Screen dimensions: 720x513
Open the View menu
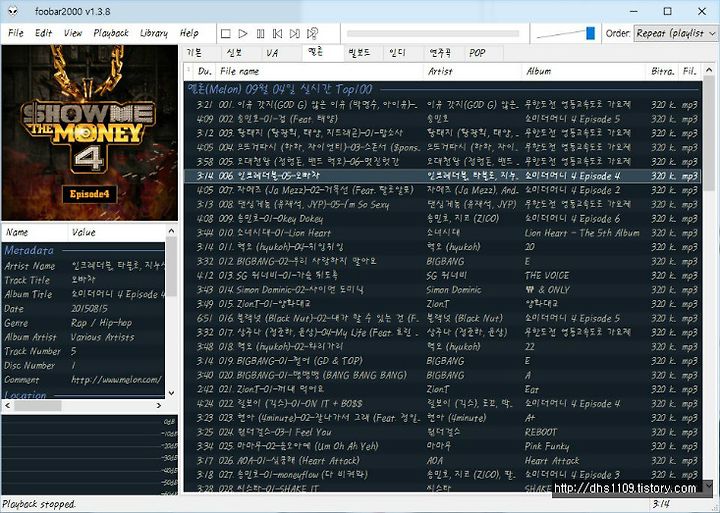[73, 33]
